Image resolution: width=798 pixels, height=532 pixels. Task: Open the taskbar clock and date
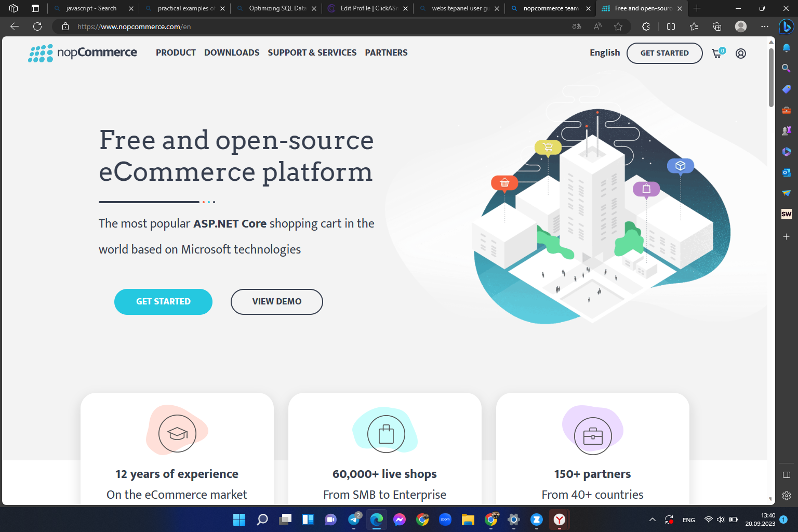click(760, 520)
